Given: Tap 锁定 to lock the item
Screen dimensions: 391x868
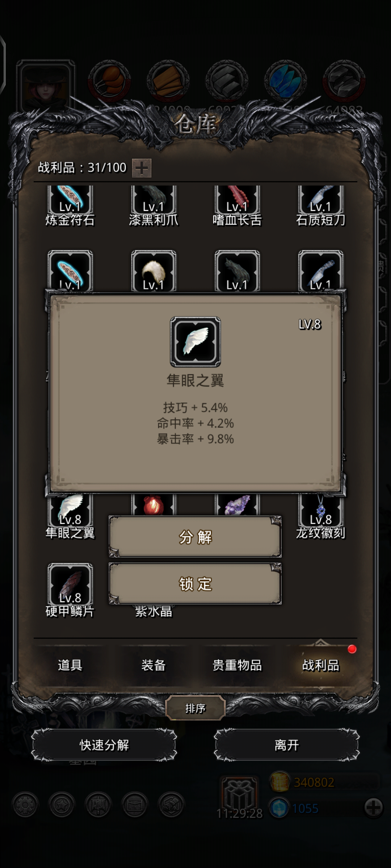Looking at the screenshot, I should [195, 583].
